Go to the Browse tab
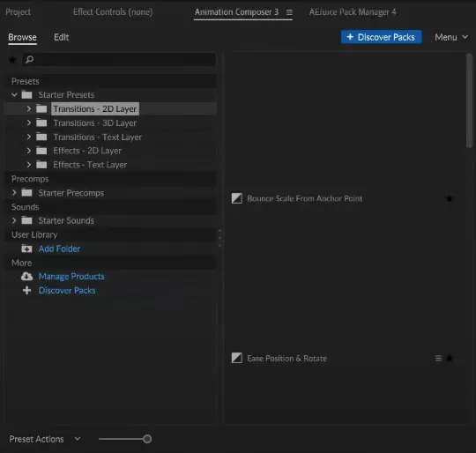The image size is (476, 453). [22, 37]
